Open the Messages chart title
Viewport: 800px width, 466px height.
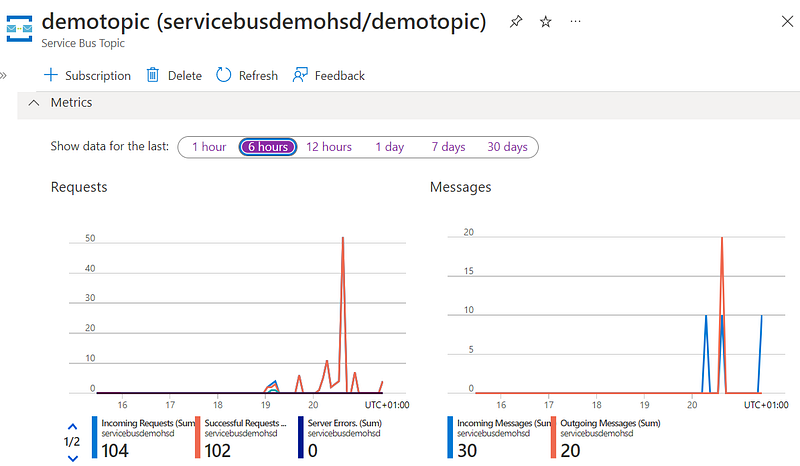click(x=461, y=187)
